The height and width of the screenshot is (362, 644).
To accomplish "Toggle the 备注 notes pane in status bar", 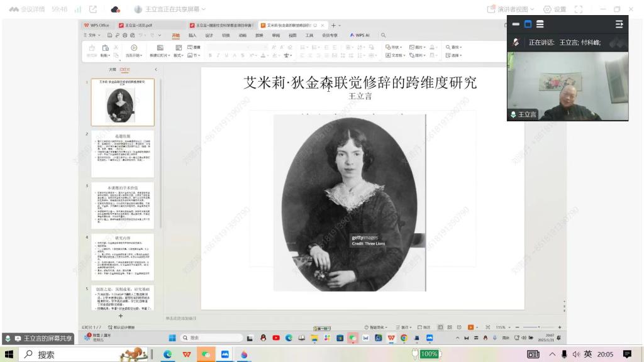I will [405, 327].
